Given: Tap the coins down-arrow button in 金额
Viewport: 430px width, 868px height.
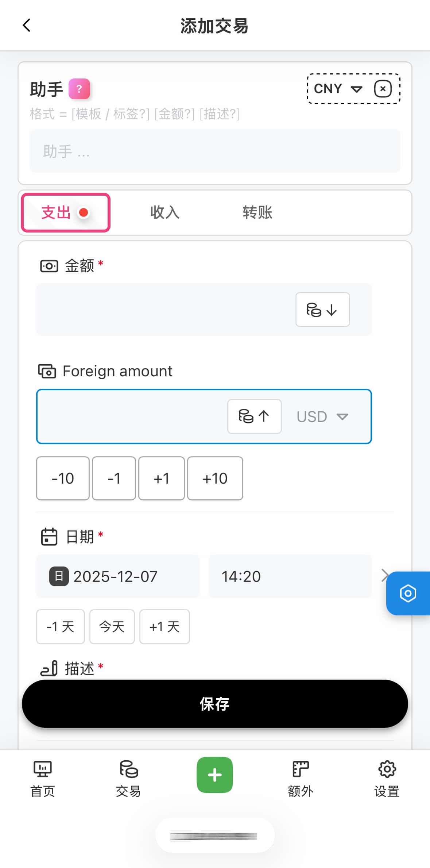Looking at the screenshot, I should click(x=322, y=310).
